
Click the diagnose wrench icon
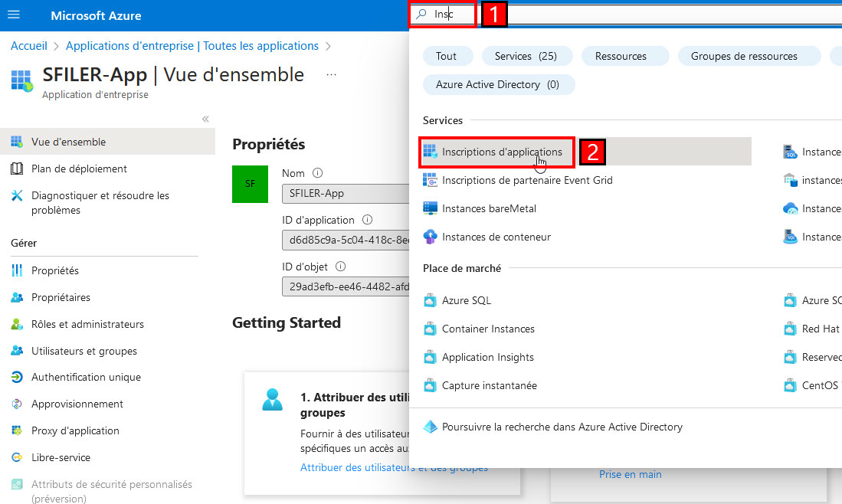point(17,196)
